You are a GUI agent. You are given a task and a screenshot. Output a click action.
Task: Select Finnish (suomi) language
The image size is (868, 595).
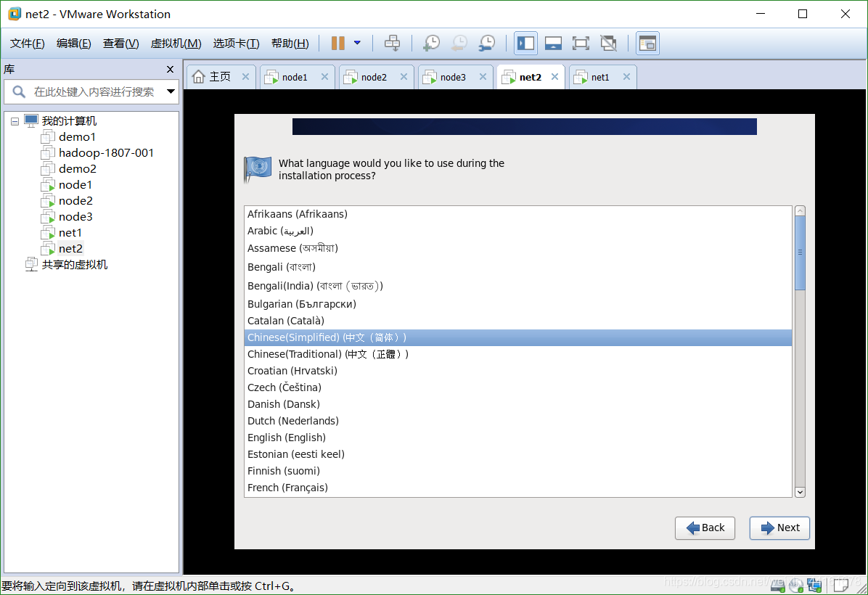tap(518, 471)
